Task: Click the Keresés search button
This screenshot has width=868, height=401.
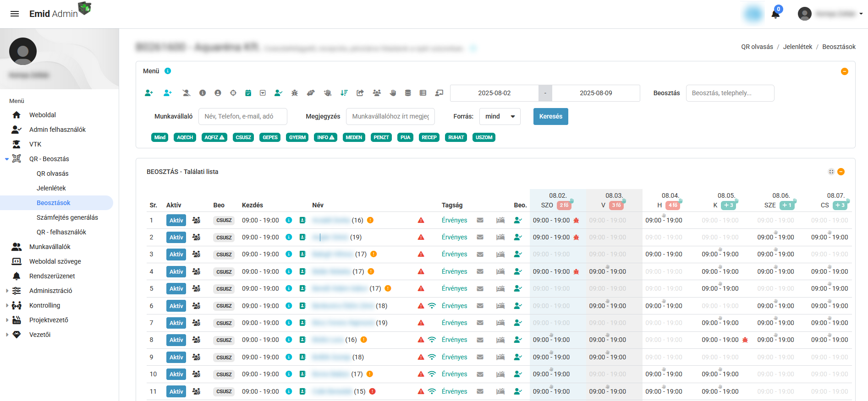Action: pos(551,116)
